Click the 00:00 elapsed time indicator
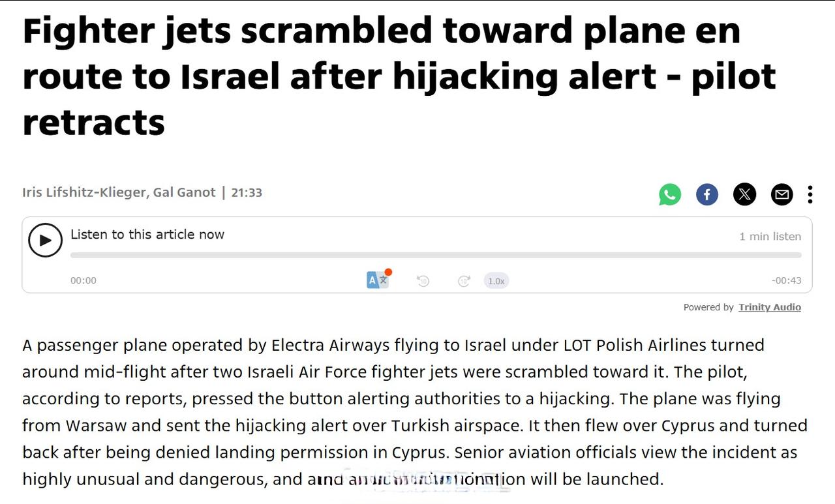Screen dimensions: 835x504 coord(83,280)
